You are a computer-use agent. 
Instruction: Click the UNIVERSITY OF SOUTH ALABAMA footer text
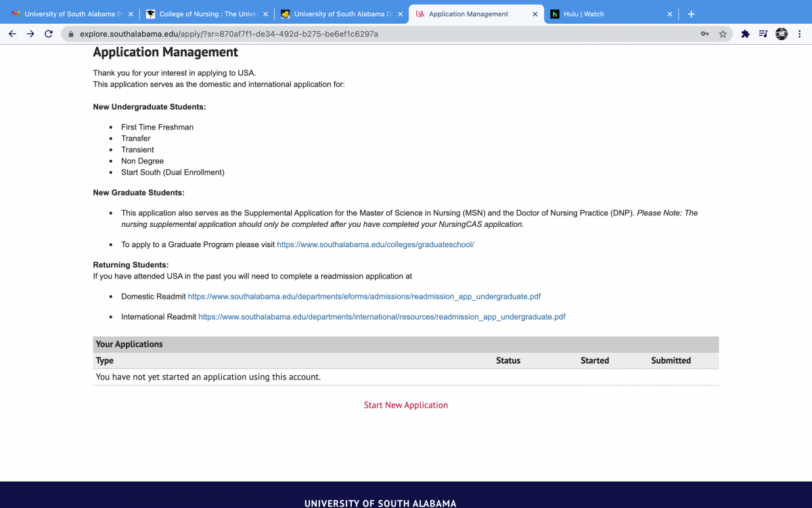tap(380, 503)
